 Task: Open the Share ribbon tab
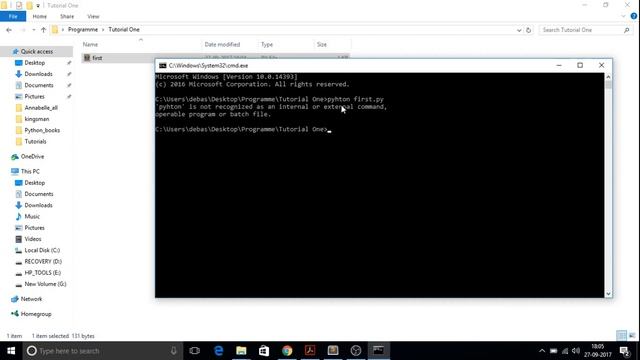pos(67,16)
